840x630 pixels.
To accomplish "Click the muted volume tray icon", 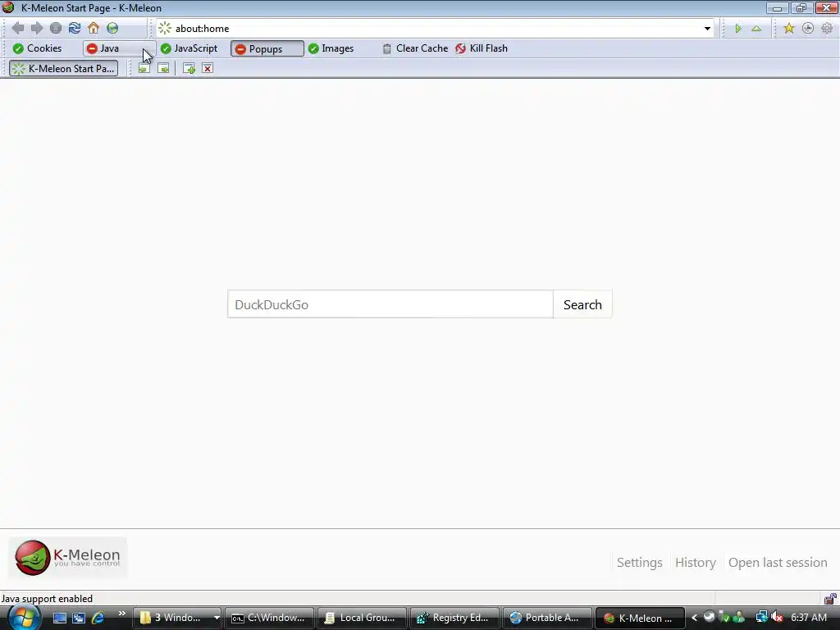I will click(x=778, y=618).
